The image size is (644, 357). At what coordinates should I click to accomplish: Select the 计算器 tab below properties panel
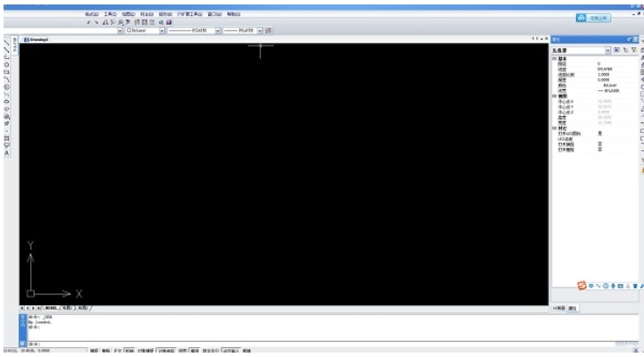click(x=559, y=308)
